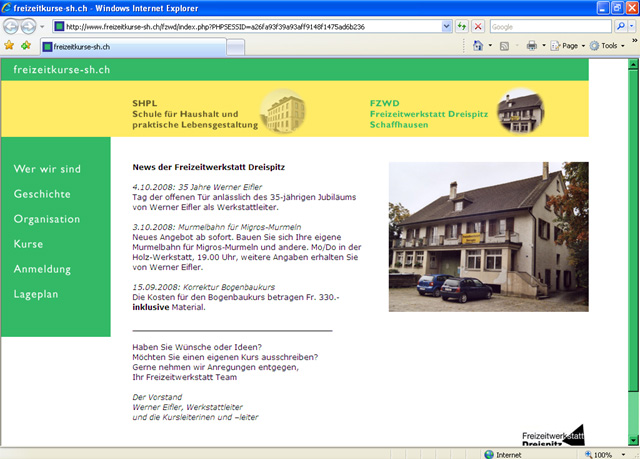Click the Home toolbar icon

[478, 46]
